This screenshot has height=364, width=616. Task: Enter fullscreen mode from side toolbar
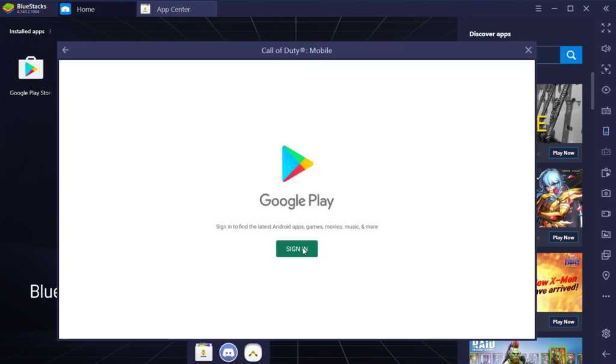pos(606,28)
